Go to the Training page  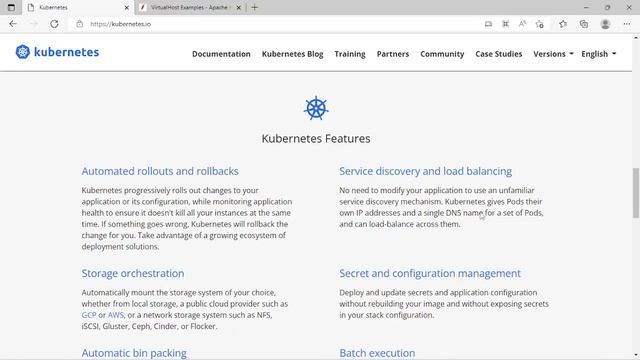point(350,54)
